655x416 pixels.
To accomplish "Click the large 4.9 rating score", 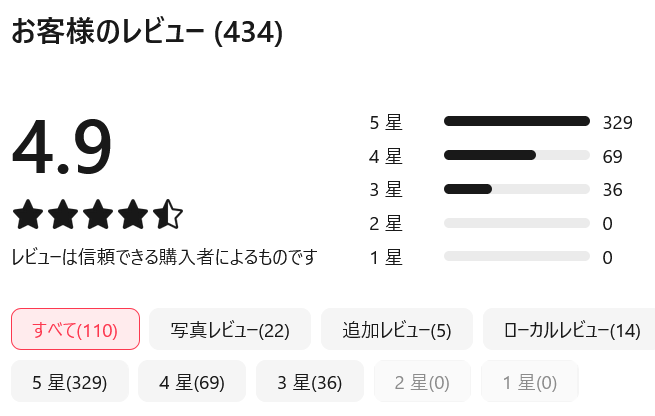I will (62, 148).
